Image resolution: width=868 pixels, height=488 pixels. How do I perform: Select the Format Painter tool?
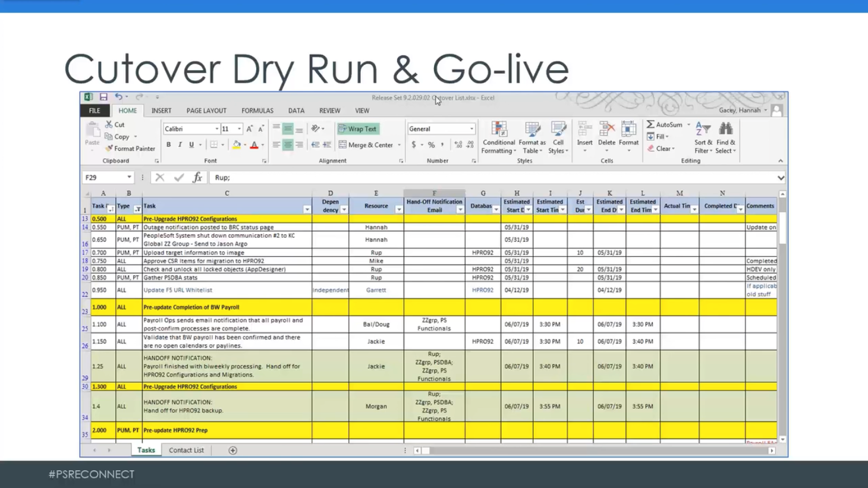(130, 149)
